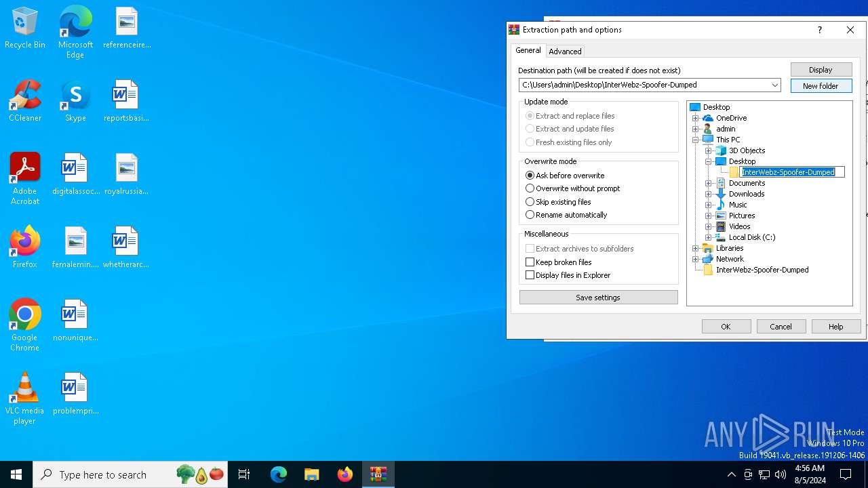Select reportsbasi Word document on desktop

(126, 101)
